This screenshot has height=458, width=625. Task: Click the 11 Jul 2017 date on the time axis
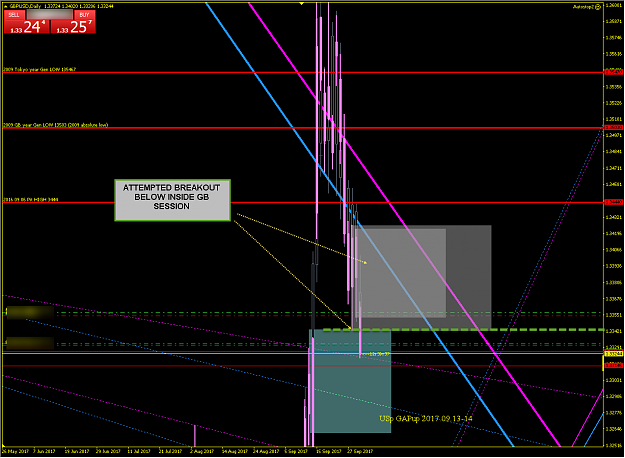(x=139, y=451)
